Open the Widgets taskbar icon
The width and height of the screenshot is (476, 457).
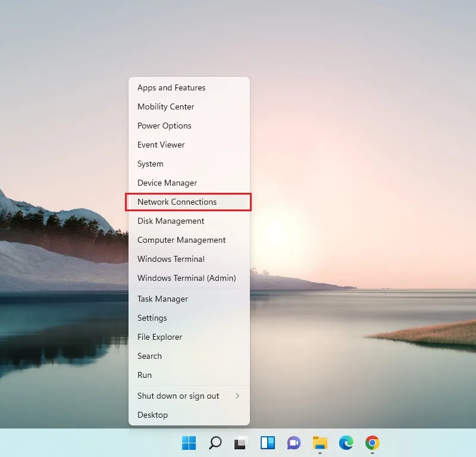[267, 443]
